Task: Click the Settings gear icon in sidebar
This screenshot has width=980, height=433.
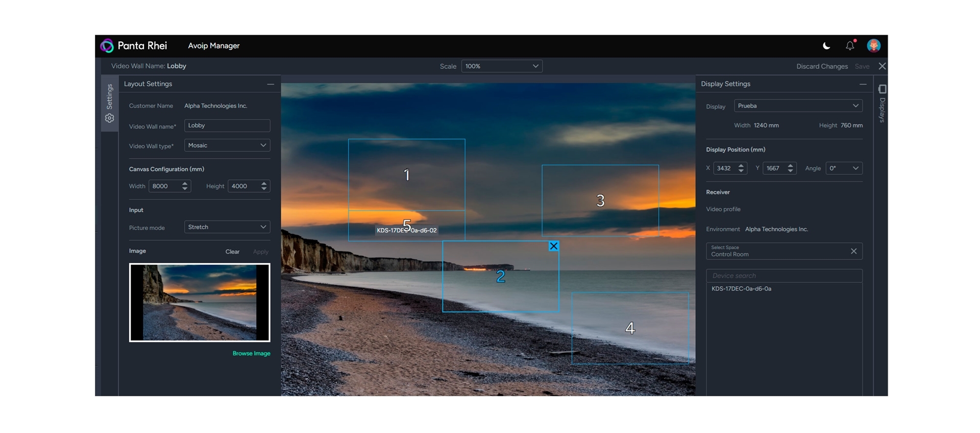Action: [x=110, y=118]
